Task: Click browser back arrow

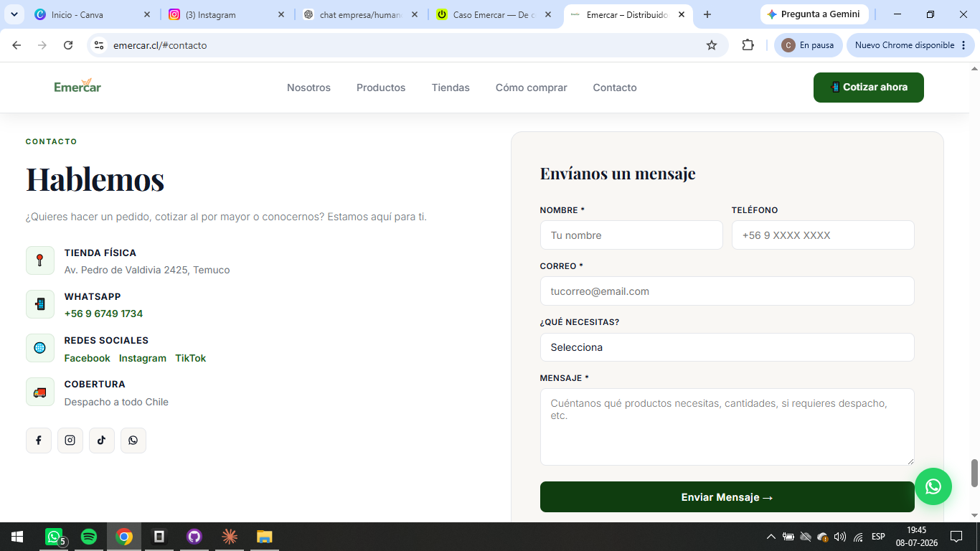Action: point(17,45)
